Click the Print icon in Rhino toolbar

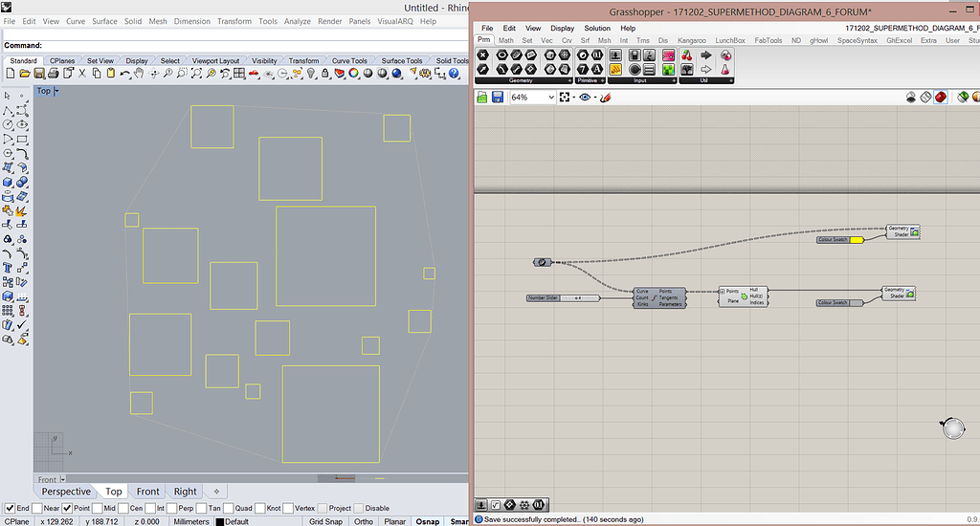(54, 74)
